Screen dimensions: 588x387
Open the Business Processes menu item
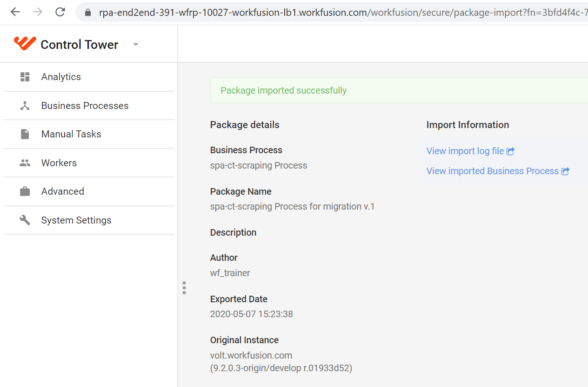click(x=89, y=106)
